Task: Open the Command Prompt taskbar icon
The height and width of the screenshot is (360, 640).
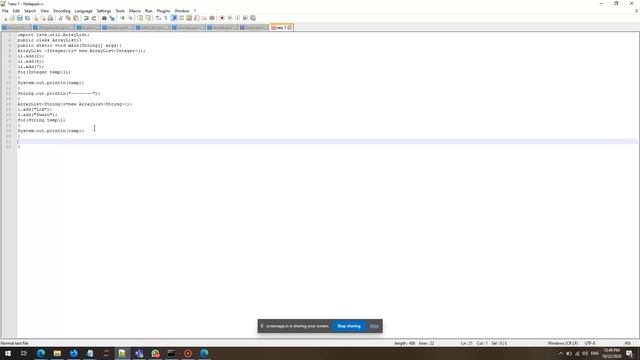Action: pos(171,353)
